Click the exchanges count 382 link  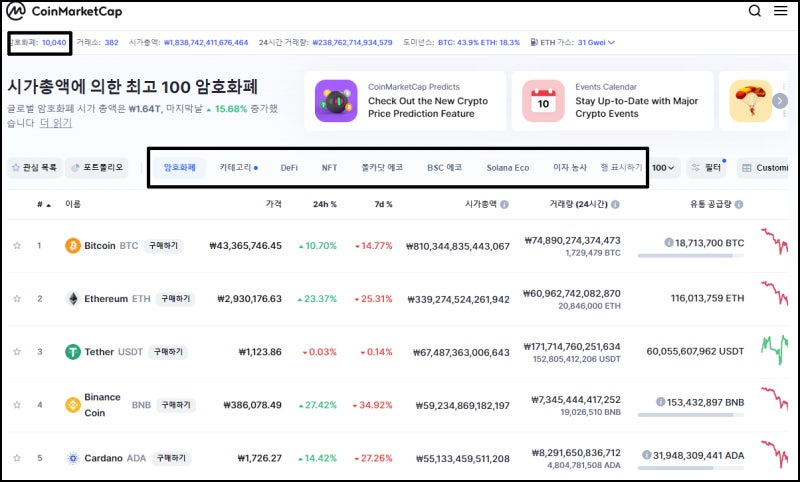coord(112,42)
